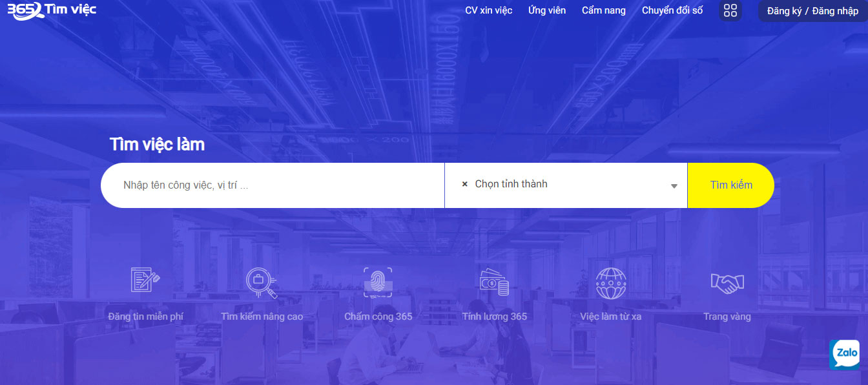Open Zalo chat widget
Screen dimensions: 868x385
pyautogui.click(x=845, y=355)
